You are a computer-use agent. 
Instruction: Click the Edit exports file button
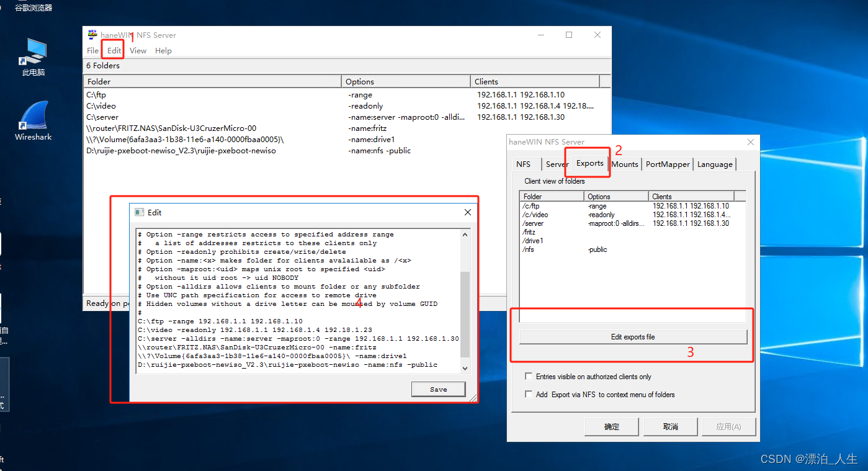click(x=633, y=337)
